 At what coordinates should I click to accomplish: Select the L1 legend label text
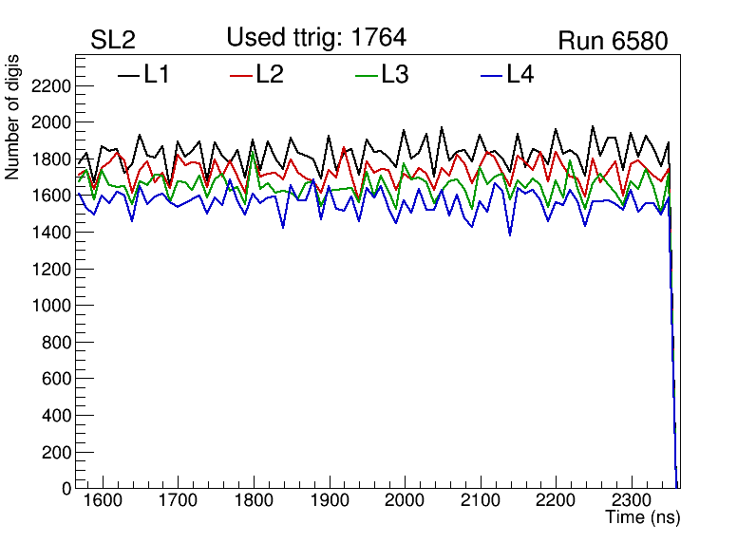[157, 74]
